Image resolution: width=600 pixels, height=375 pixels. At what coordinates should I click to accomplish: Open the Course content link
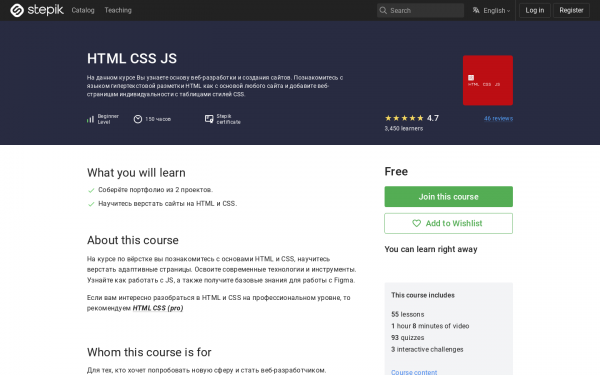[414, 372]
